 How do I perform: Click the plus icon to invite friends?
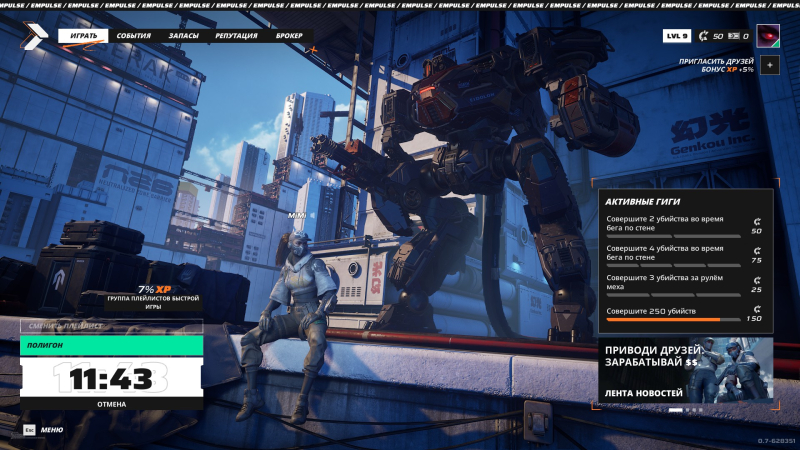click(770, 65)
